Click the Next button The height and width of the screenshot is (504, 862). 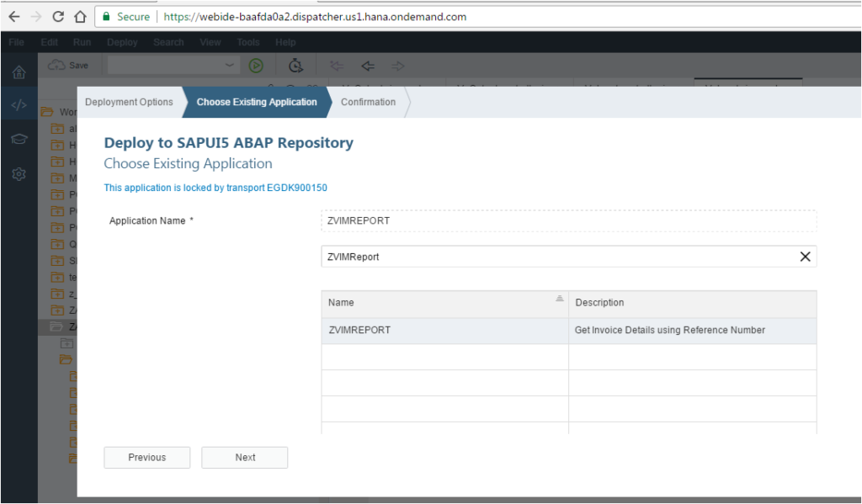click(244, 457)
